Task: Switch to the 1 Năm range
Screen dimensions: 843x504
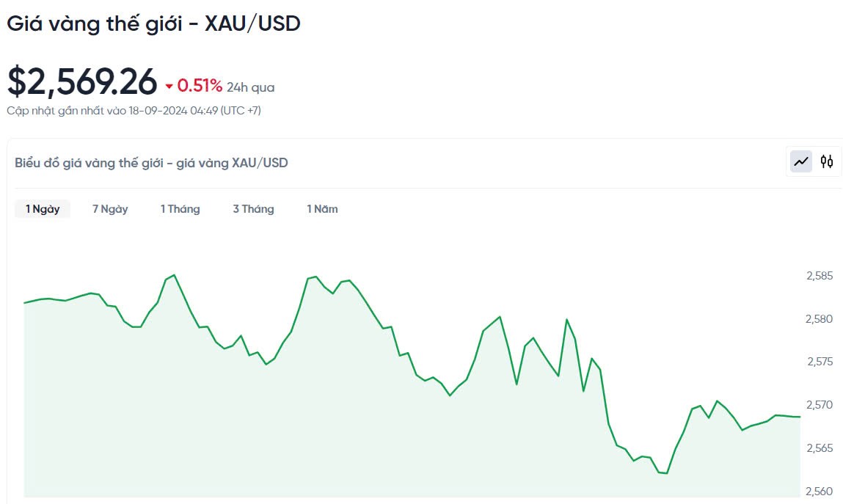Action: click(x=322, y=209)
